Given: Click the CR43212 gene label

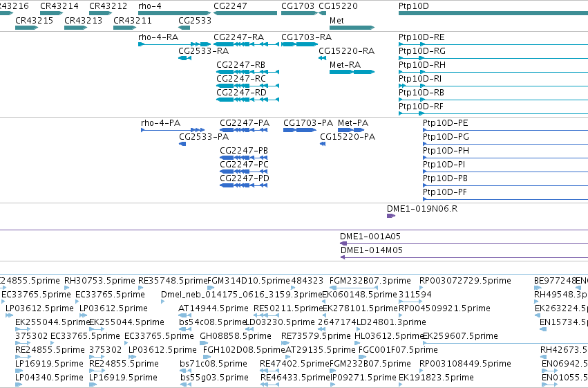Looking at the screenshot, I should (108, 6).
